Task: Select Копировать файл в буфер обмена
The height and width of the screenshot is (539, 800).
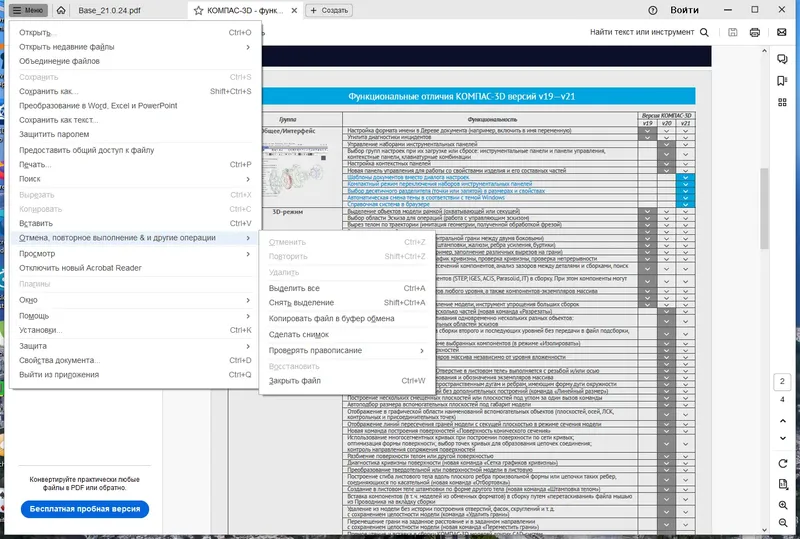Action: (x=347, y=318)
